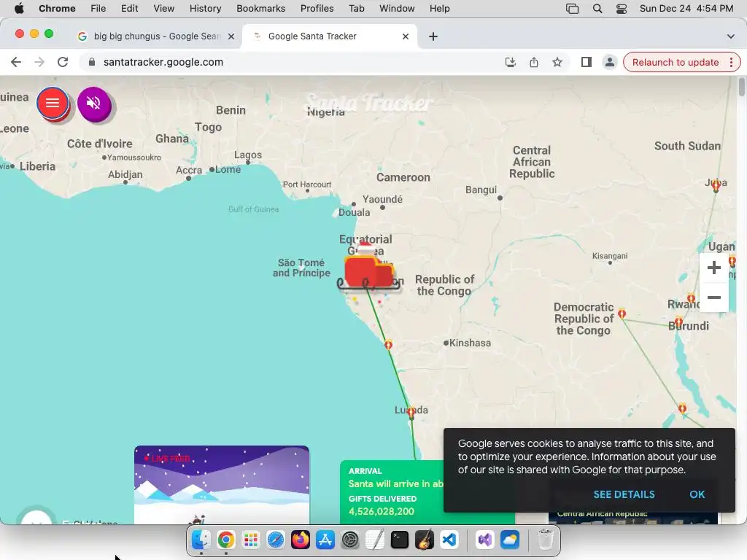This screenshot has height=560, width=747.
Task: Close the Google Santa Tracker tab
Action: [x=406, y=36]
